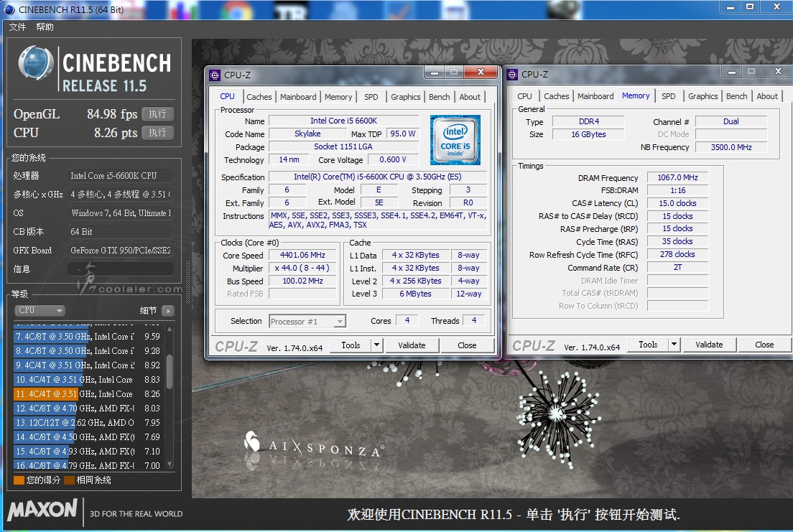
Task: Select ranking row 15 scoring 7.10
Action: 88,452
